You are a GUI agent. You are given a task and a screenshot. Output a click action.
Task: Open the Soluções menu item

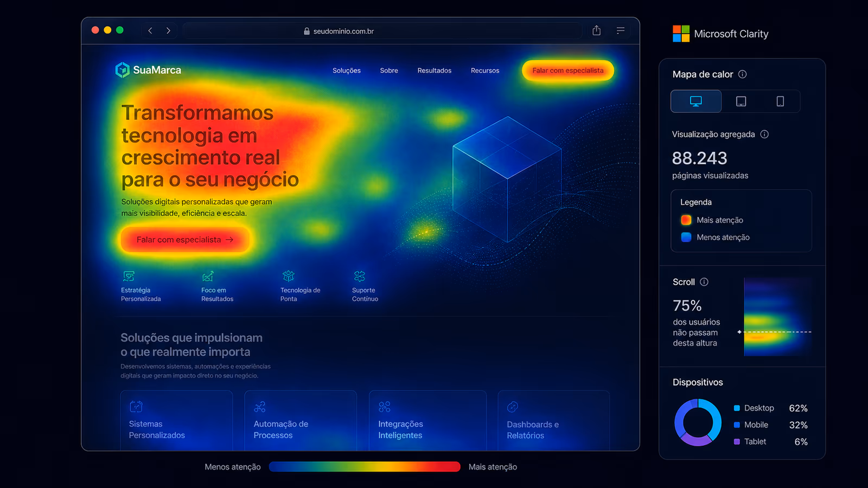pyautogui.click(x=346, y=70)
